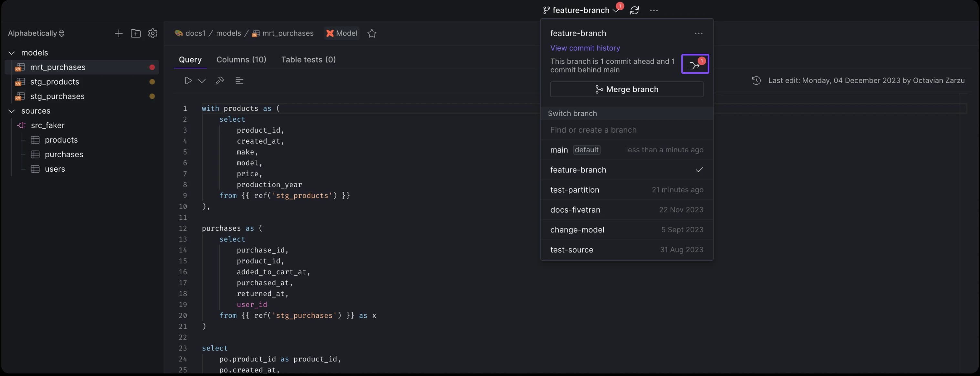
Task: Switch to the Columns (10) tab
Action: 241,59
